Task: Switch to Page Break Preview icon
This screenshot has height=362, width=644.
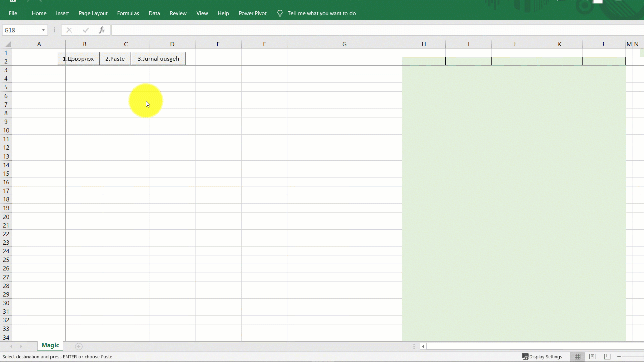Action: [607, 357]
